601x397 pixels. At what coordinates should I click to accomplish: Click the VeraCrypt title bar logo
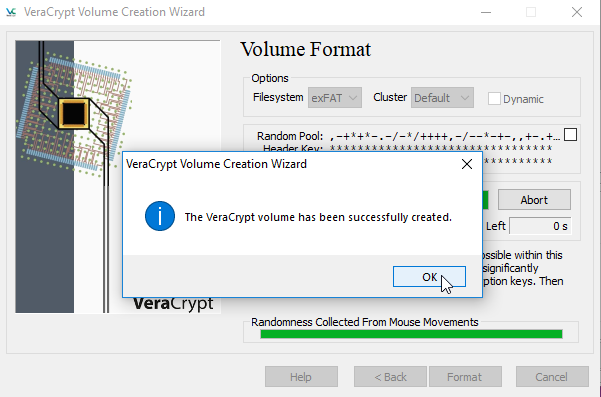coord(11,12)
